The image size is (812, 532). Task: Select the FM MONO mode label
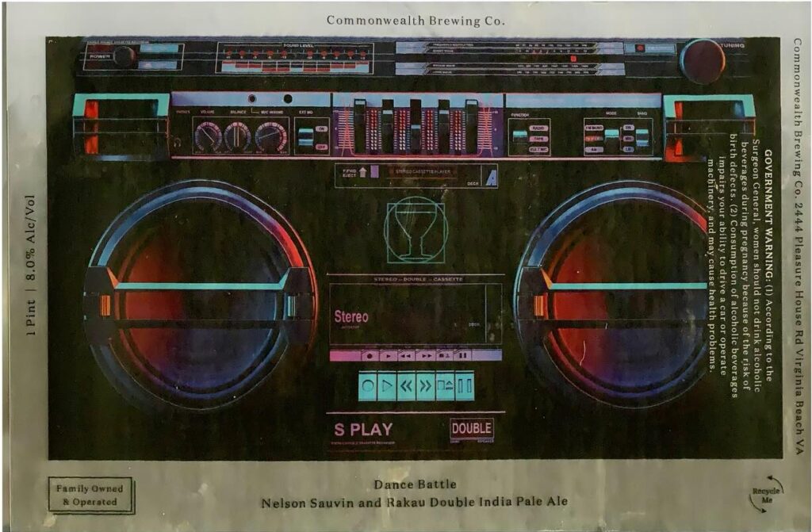[593, 128]
